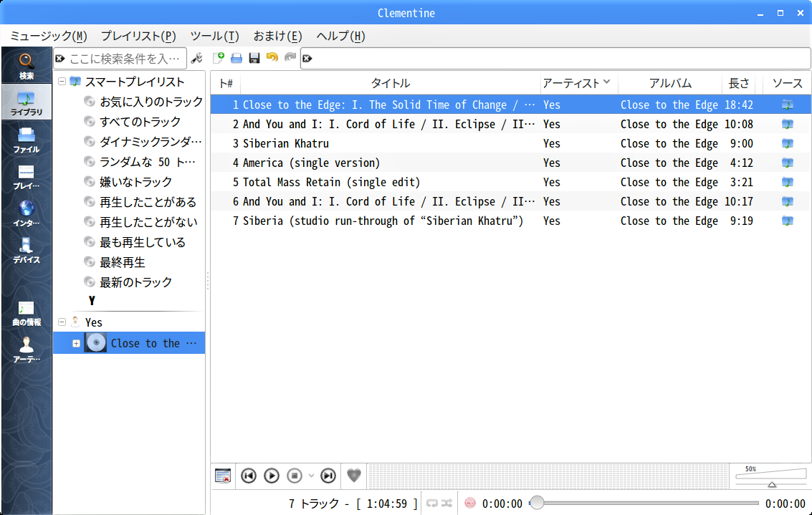Select the 嫌いなトラック smart playlist
This screenshot has width=812, height=515.
pyautogui.click(x=135, y=182)
